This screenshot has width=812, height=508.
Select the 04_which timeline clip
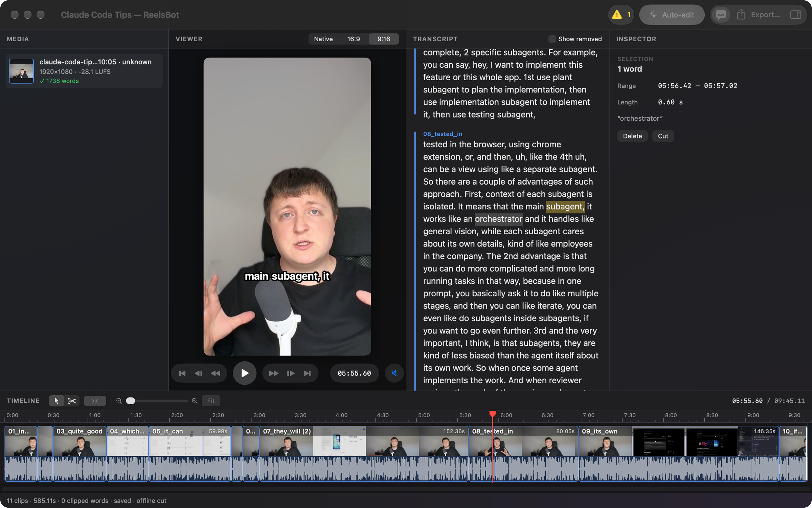(128, 453)
